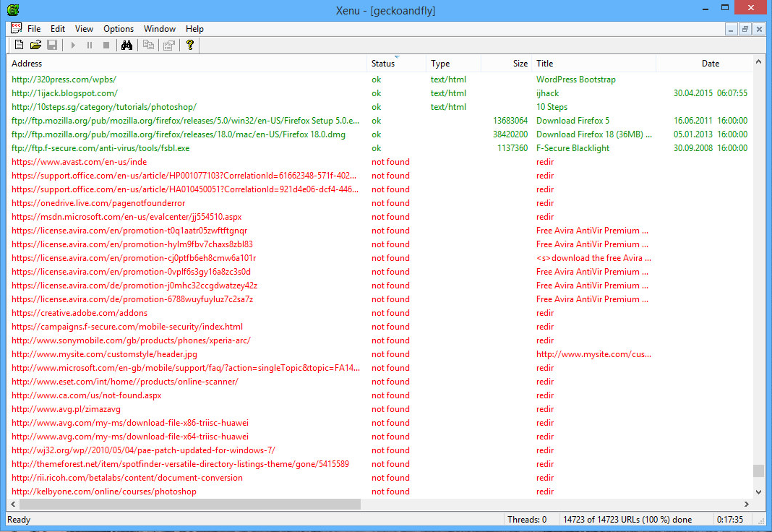Open the View menu
This screenshot has height=532, width=772.
[84, 29]
